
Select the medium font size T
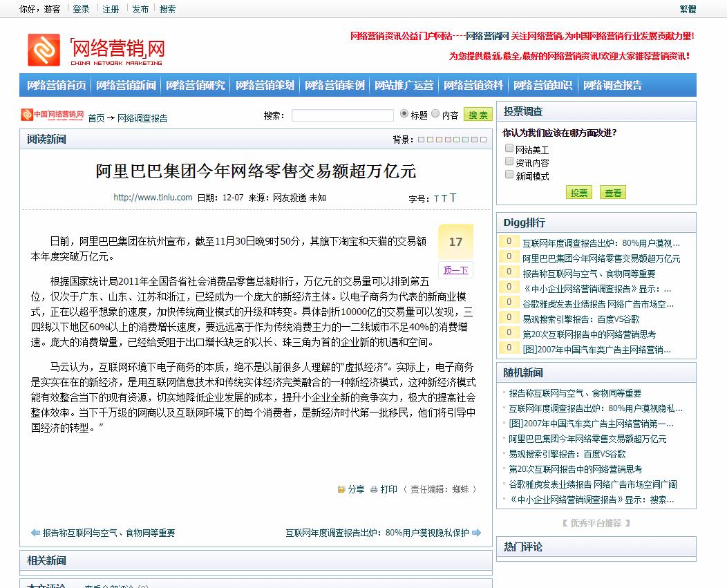(444, 198)
